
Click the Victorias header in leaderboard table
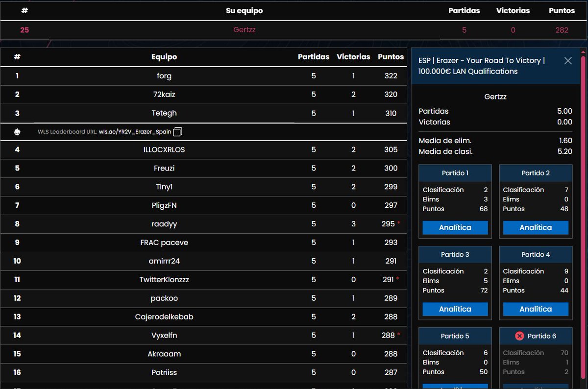353,57
